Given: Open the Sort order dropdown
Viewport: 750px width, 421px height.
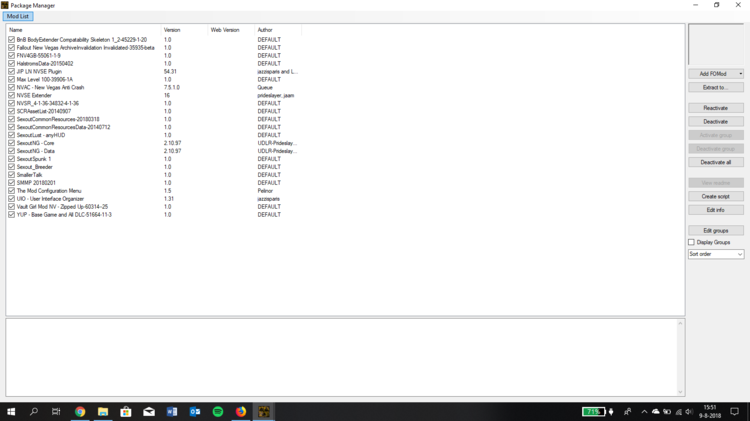Looking at the screenshot, I should click(x=716, y=254).
